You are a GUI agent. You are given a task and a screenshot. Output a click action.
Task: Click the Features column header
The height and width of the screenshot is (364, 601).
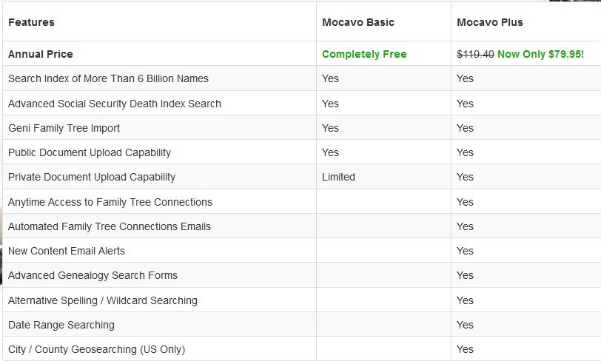31,22
